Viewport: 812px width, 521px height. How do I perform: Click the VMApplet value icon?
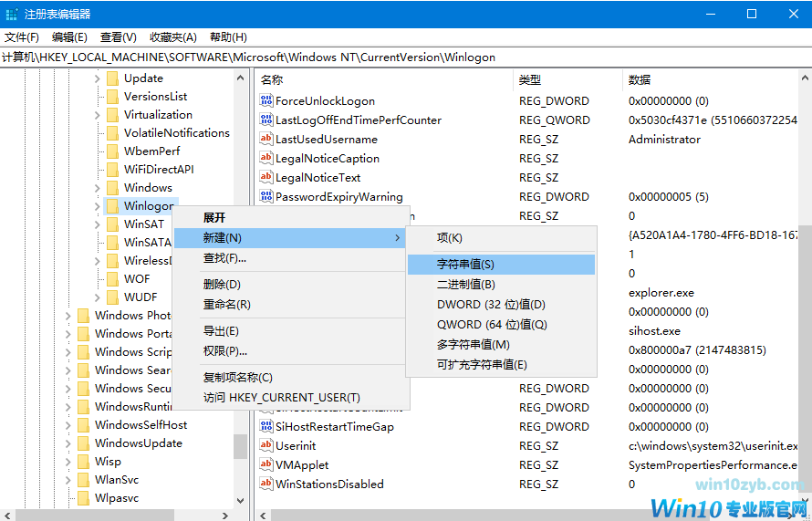267,465
